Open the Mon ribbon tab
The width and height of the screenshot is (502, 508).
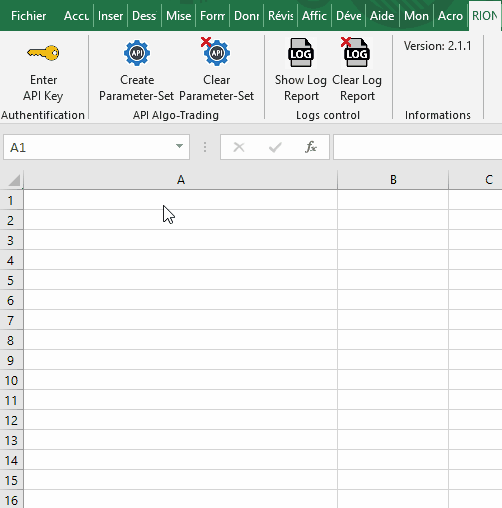(416, 16)
